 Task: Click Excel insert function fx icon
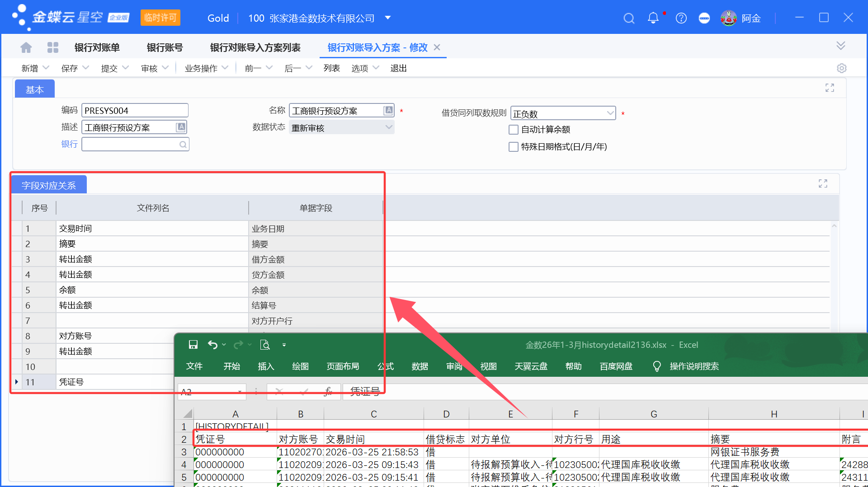[x=328, y=392]
